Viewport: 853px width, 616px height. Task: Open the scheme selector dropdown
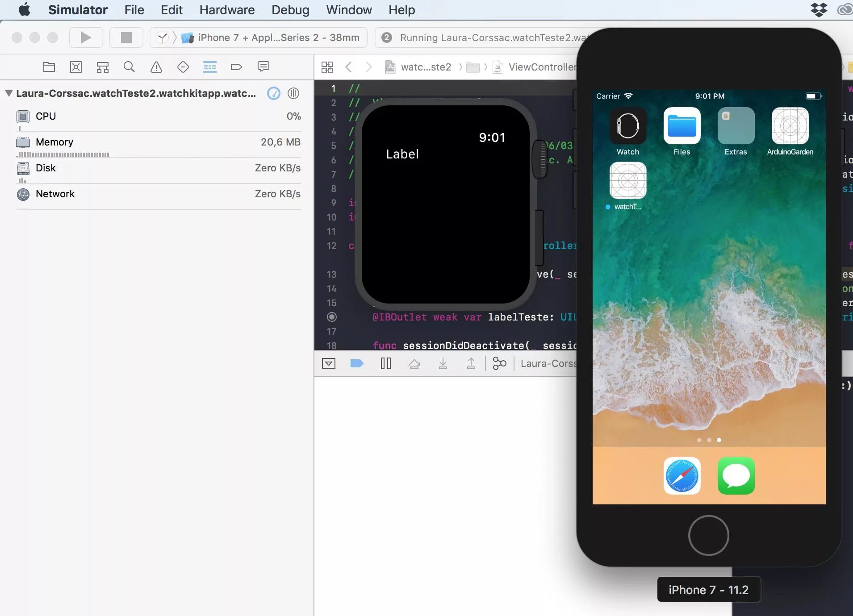click(163, 37)
